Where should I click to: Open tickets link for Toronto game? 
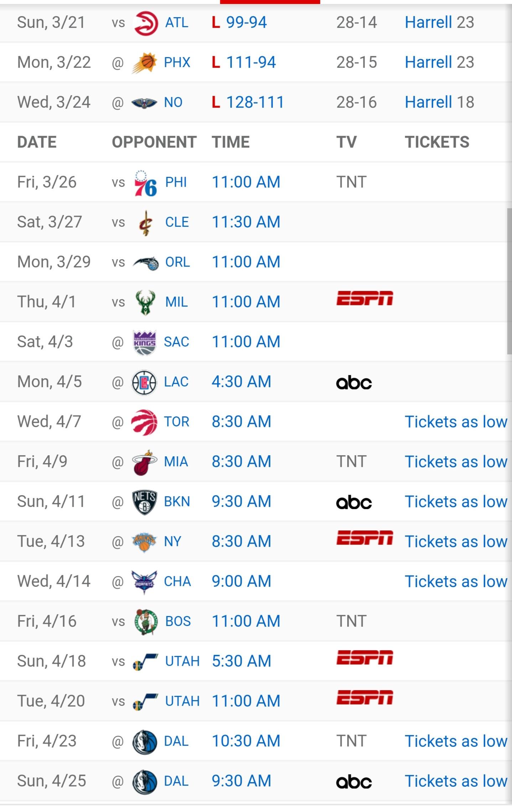(x=456, y=422)
